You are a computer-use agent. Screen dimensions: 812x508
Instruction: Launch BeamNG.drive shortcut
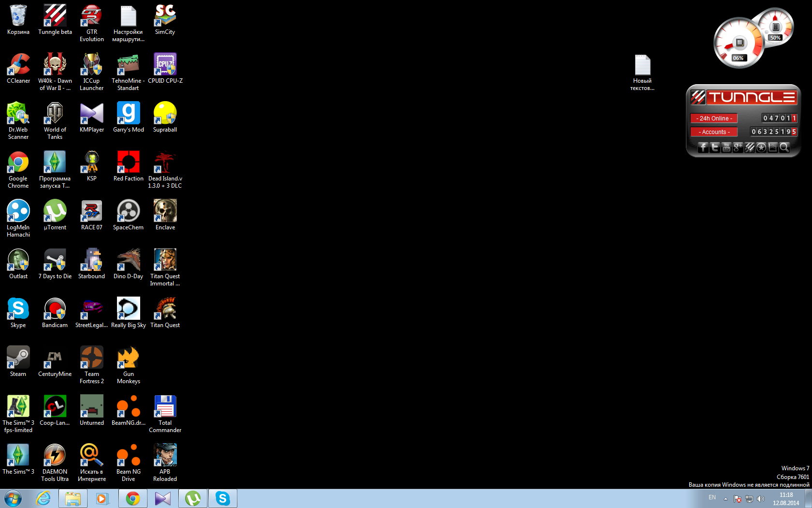(129, 411)
